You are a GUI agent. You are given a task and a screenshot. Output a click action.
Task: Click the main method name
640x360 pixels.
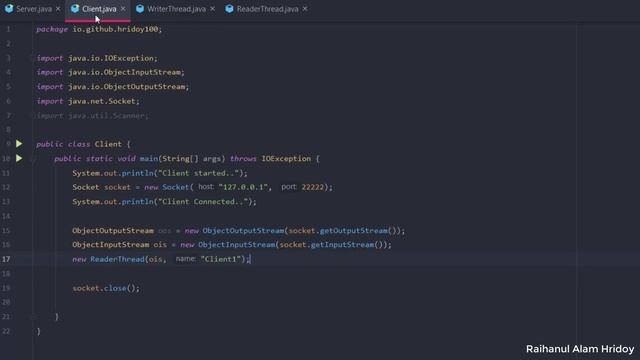coord(149,159)
